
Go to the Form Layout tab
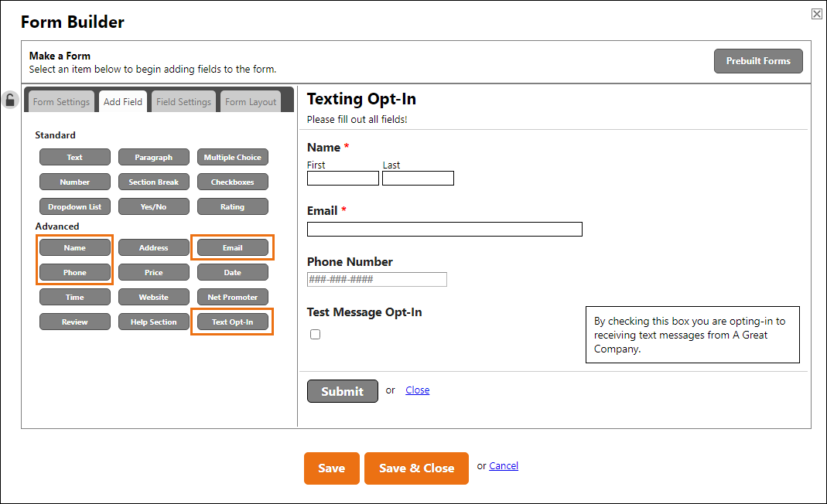(251, 102)
